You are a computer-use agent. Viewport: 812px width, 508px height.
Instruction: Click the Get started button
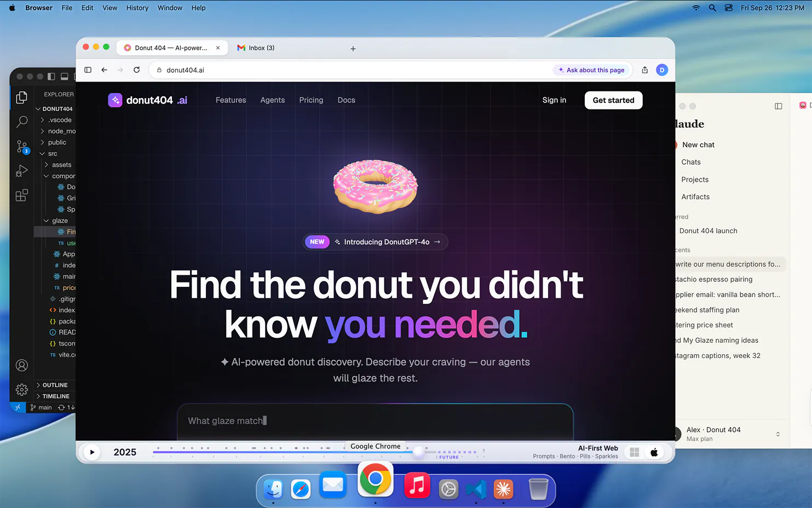point(614,100)
